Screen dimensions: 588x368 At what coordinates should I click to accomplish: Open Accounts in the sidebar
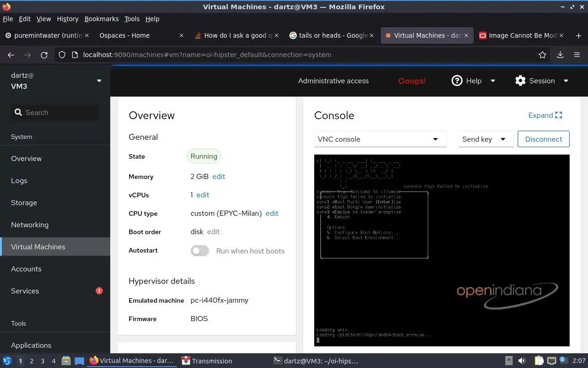point(55,269)
